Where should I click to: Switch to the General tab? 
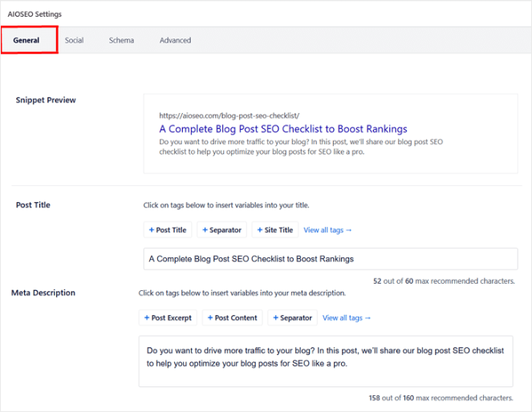pos(26,40)
